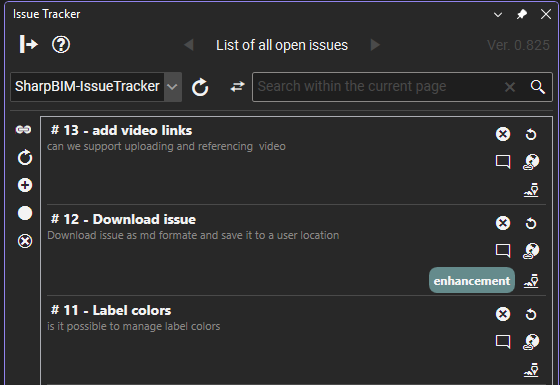
Task: Open comments for issue #13
Action: pos(503,162)
